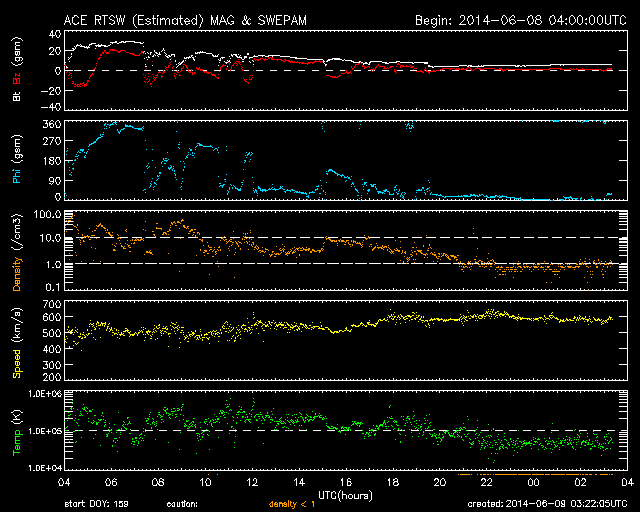640x512 pixels.
Task: Click inside the yellow Speed plot panel
Action: tap(346, 340)
